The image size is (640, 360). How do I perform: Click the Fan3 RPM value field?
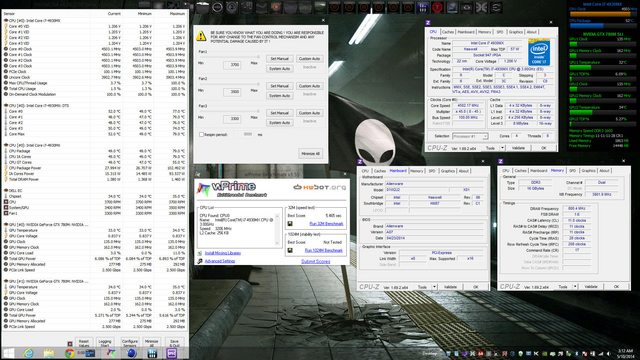(232, 119)
